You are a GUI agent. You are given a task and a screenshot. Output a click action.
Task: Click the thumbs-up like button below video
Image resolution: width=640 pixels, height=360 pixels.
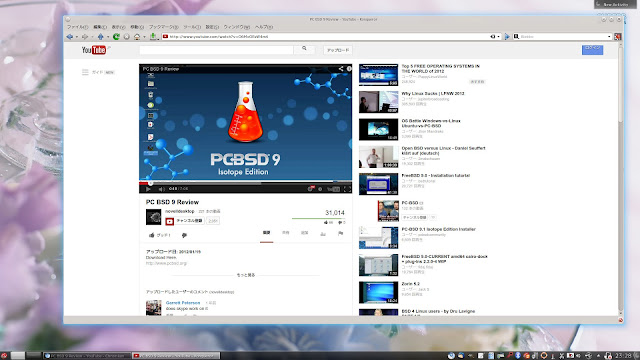159,235
